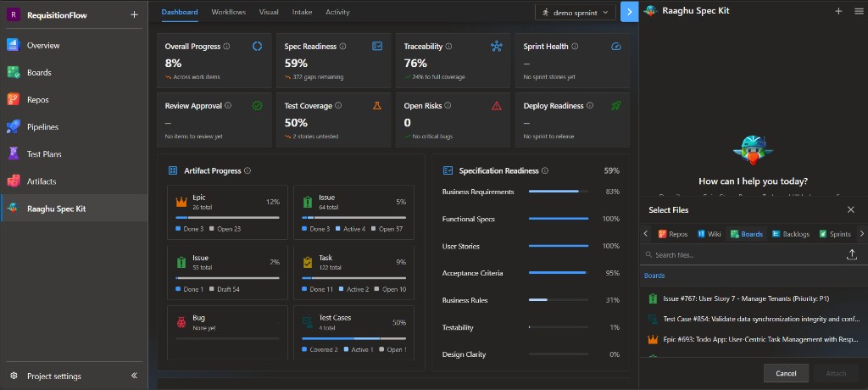868x390 pixels.
Task: Select Sprints tab in Select Files
Action: pos(835,234)
